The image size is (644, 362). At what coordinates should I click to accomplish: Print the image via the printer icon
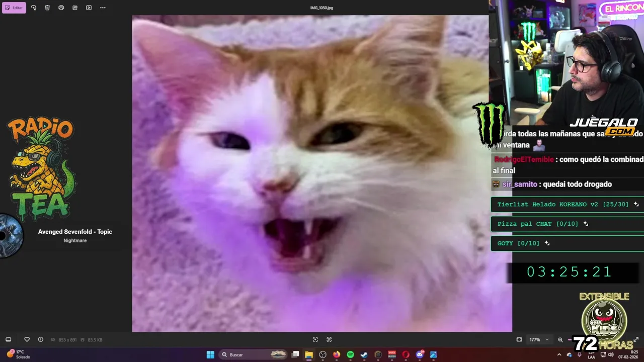point(61,8)
